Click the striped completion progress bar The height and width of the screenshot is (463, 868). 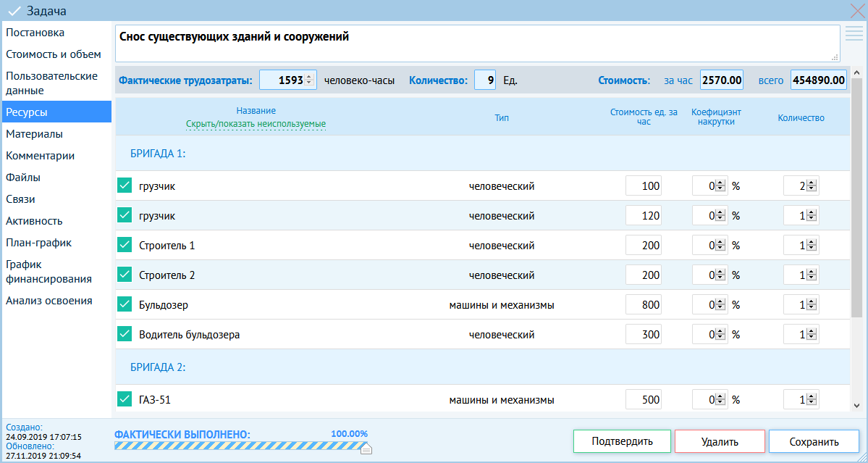(x=241, y=446)
